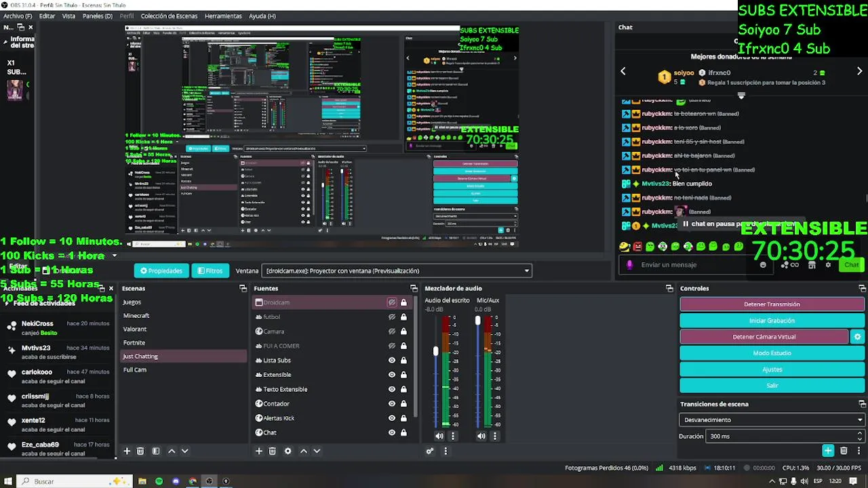Image resolution: width=868 pixels, height=488 pixels.
Task: Open File Explorer from the Windows taskbar
Action: pos(142,481)
